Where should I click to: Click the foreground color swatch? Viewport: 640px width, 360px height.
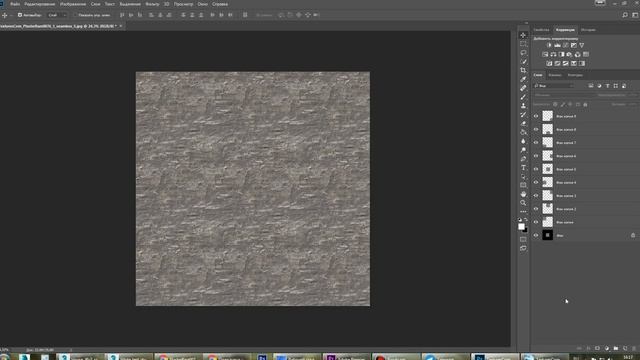click(521, 227)
